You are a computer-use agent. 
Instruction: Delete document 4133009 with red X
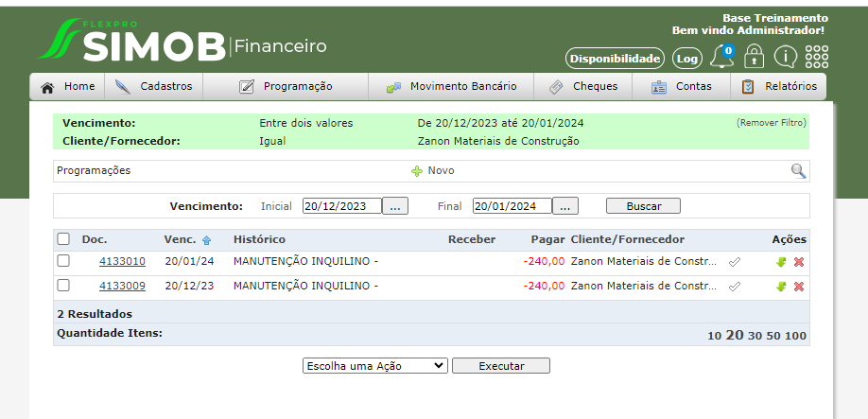(x=799, y=287)
